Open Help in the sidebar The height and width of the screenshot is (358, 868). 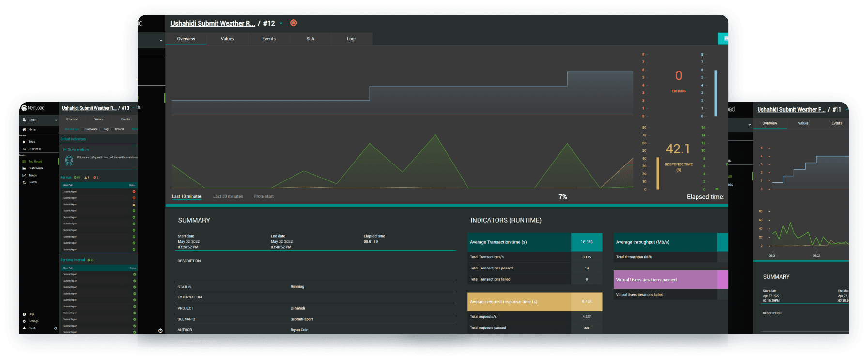coord(24,314)
